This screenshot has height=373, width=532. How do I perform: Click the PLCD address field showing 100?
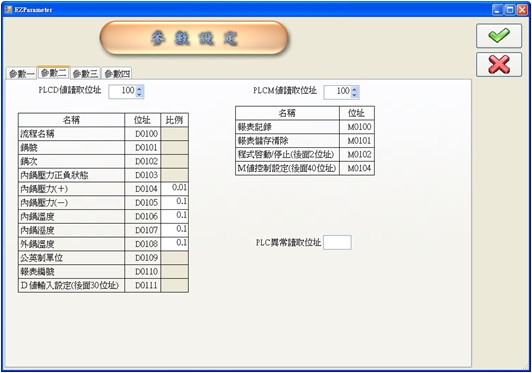point(123,92)
